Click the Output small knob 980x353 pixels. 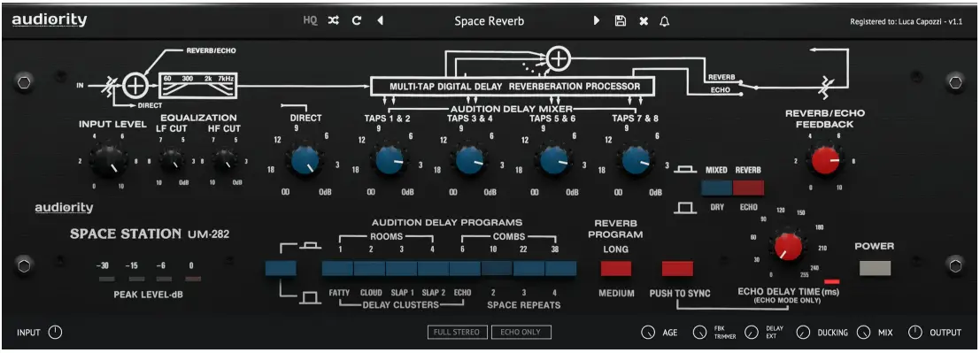[x=915, y=333]
